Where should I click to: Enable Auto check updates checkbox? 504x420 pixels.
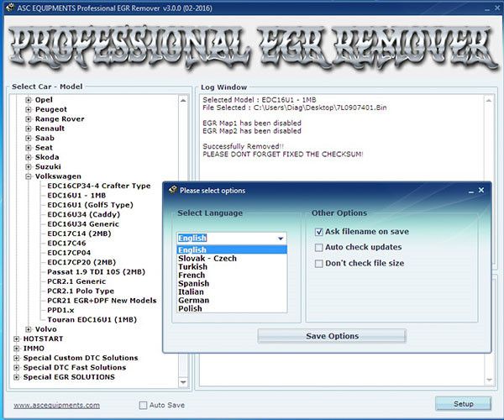pyautogui.click(x=318, y=248)
